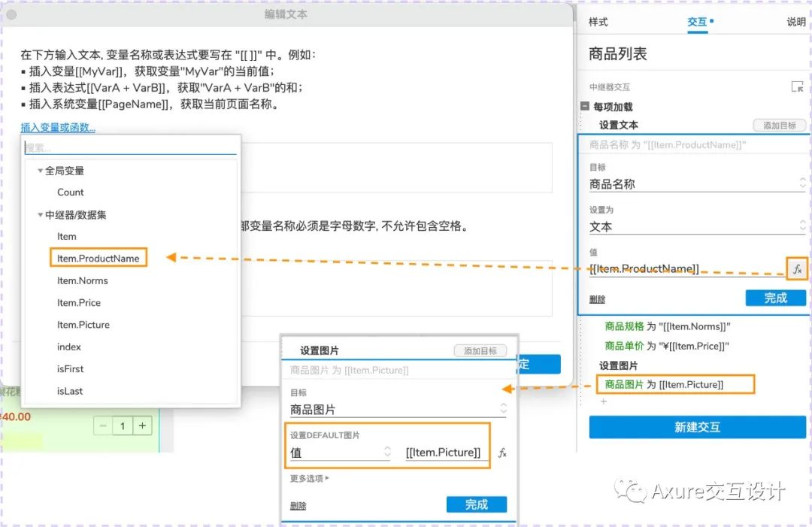
Task: Open the 目标 商品名称 dropdown
Action: coord(697,183)
